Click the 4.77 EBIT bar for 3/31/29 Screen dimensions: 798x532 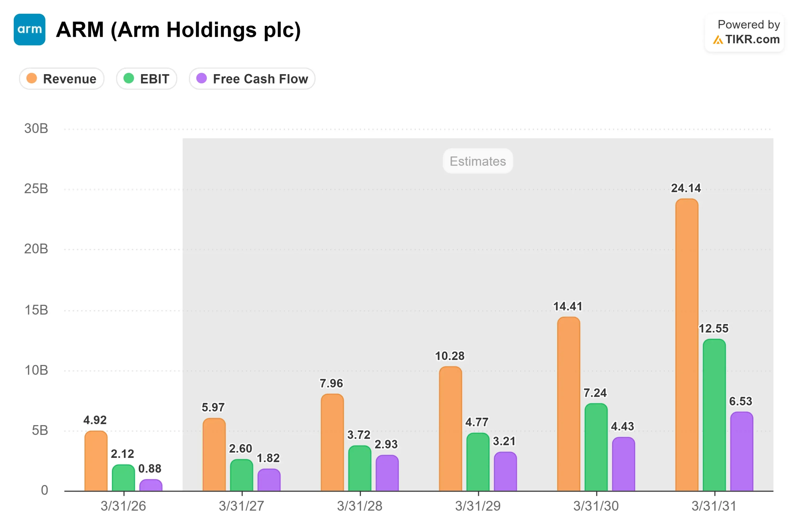[478, 462]
